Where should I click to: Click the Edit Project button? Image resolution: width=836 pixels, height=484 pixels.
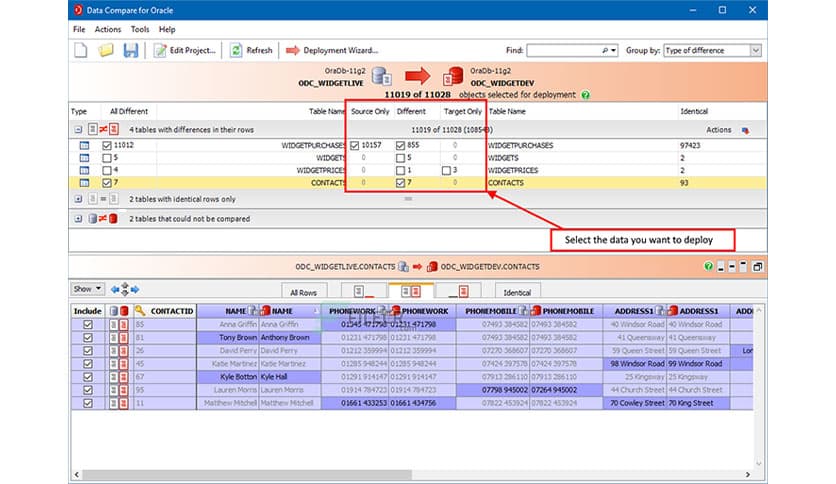point(184,50)
